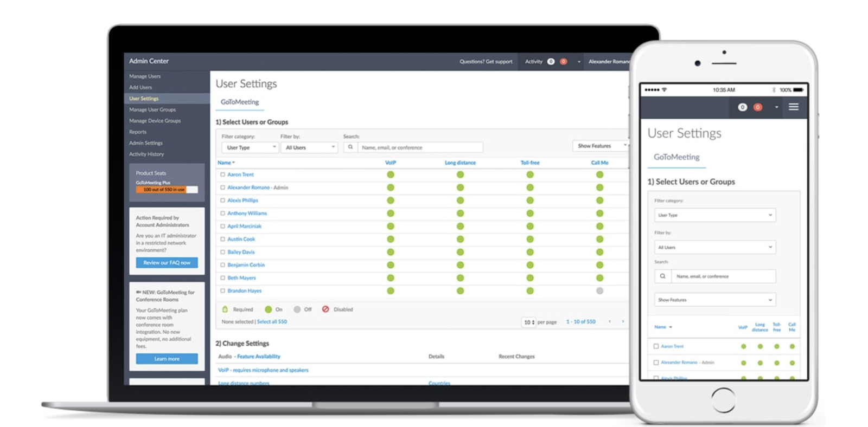Toggle VoIP green dot for Aaron Trent
868x427 pixels.
[x=391, y=174]
